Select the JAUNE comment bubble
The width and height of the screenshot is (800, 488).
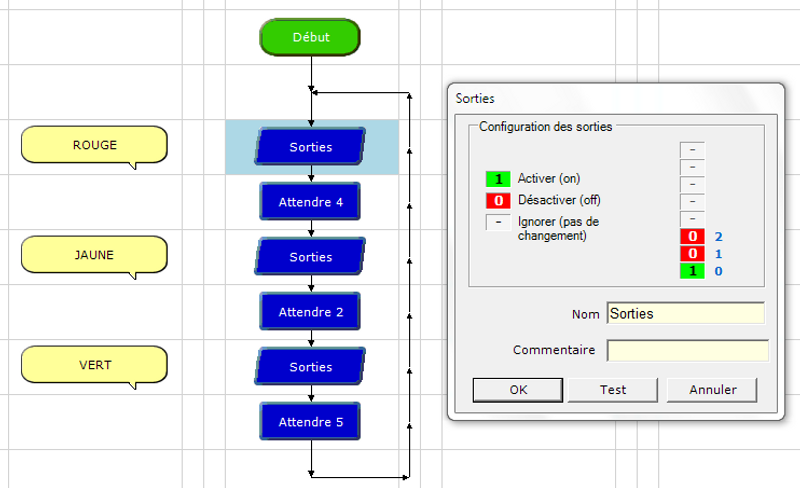(x=94, y=255)
